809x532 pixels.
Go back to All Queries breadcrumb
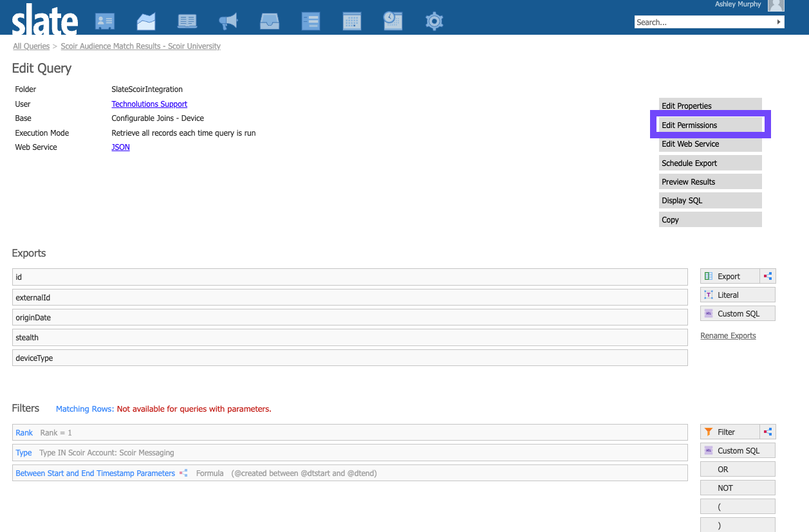32,46
